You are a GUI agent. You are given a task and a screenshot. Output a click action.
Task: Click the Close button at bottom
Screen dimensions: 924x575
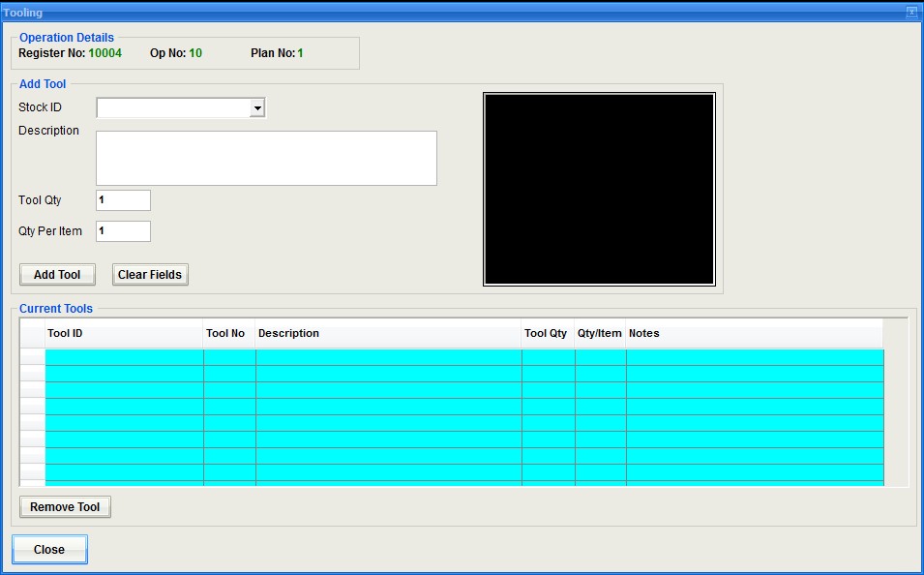point(49,550)
